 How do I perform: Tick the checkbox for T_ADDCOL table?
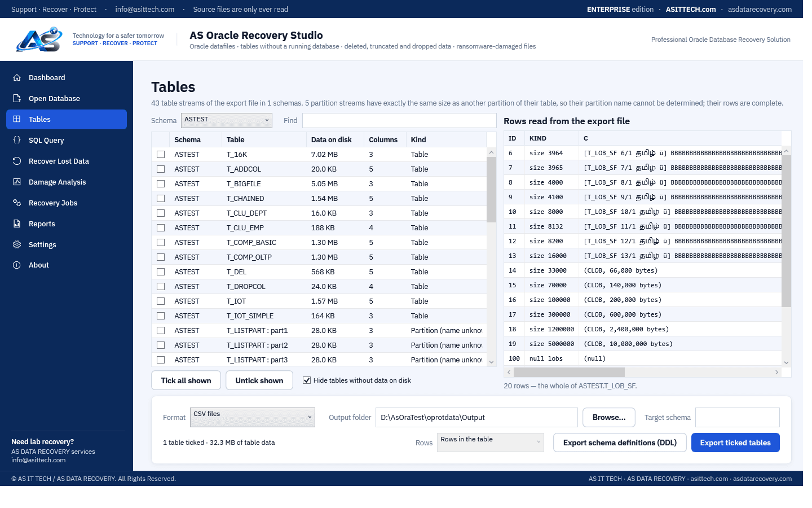(161, 169)
